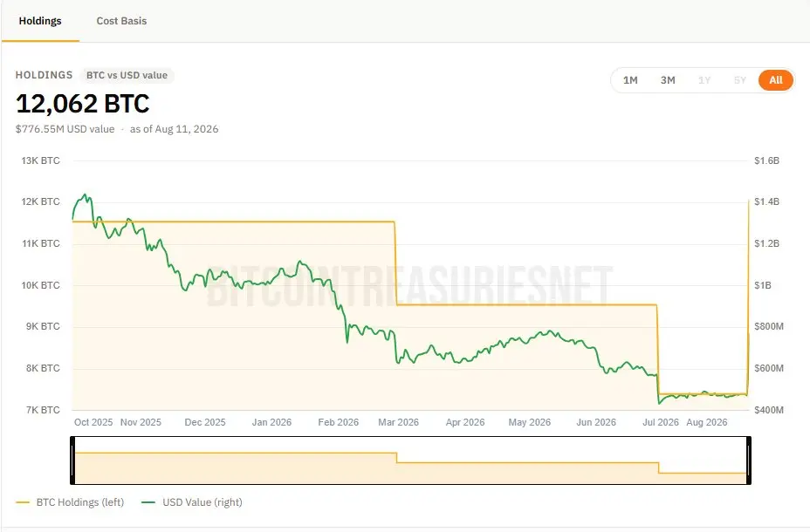Click the Dec 2025 x-axis label

click(205, 422)
